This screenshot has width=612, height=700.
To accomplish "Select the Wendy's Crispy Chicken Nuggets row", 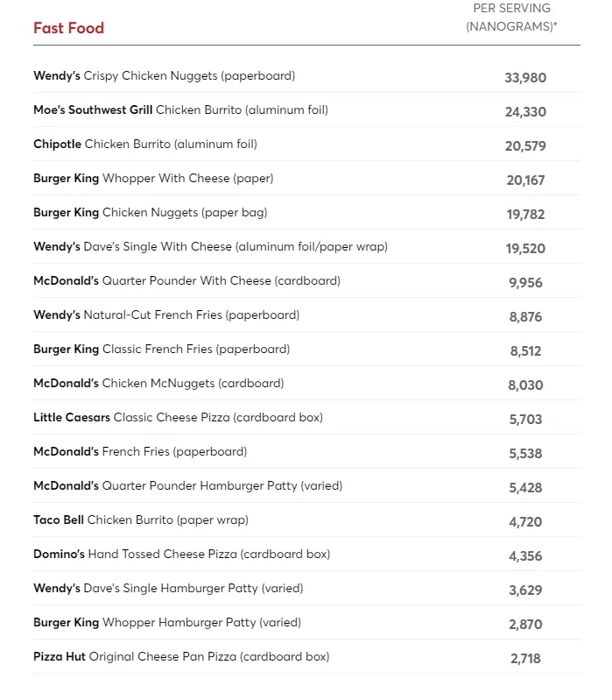I will click(x=165, y=76).
